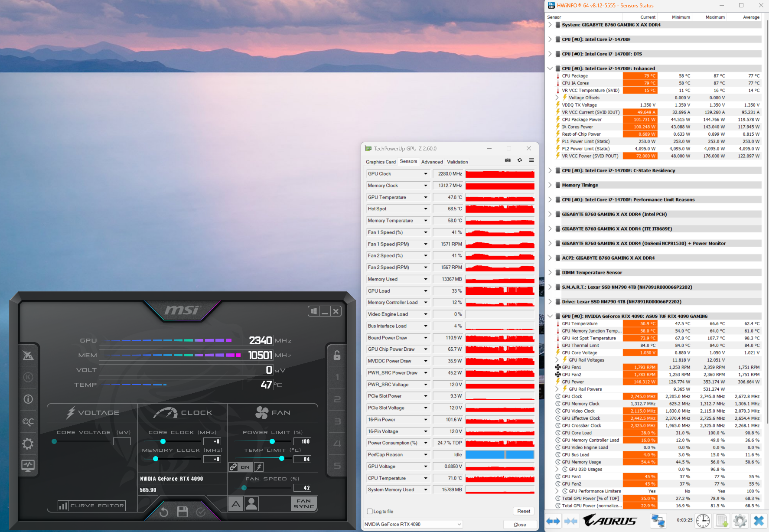The width and height of the screenshot is (769, 532).
Task: Toggle user-defined fan curve icon
Action: (x=251, y=504)
